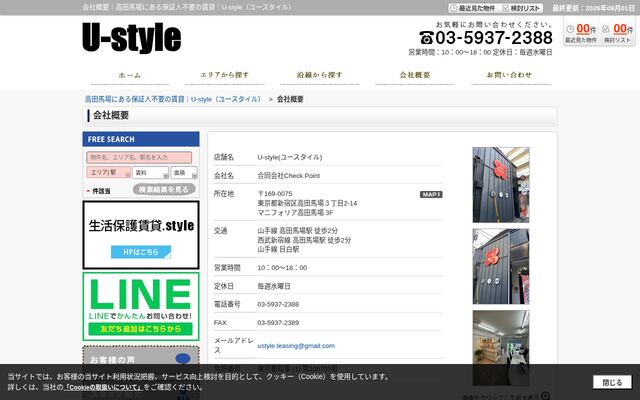
Task: Follow the breadcrumb link to the U-style home page
Action: tap(173, 99)
